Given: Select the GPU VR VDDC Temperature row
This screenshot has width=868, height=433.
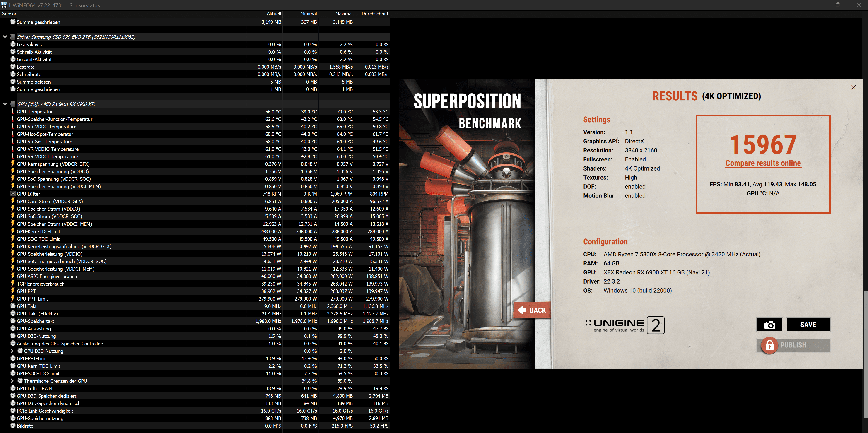Looking at the screenshot, I should pyautogui.click(x=195, y=126).
